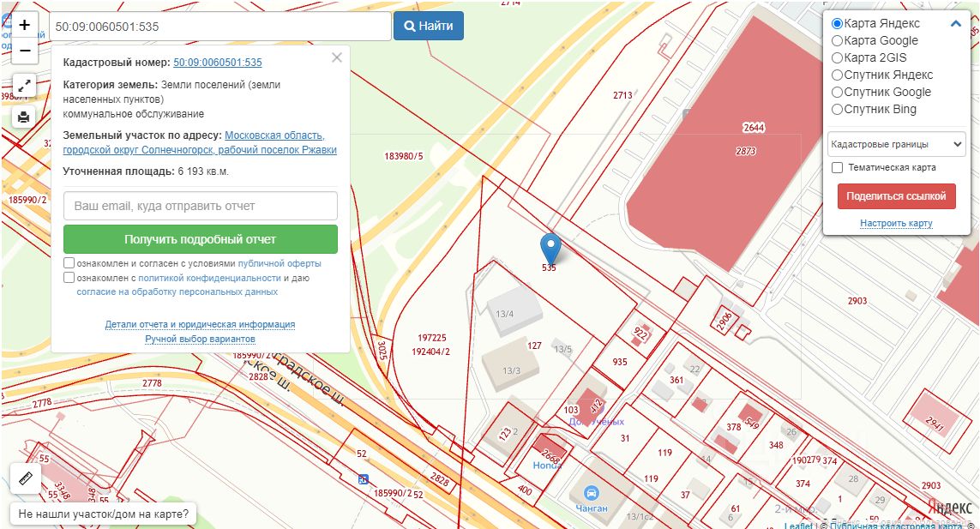Click parcel label 2713
Image resolution: width=980 pixels, height=529 pixels.
click(622, 95)
